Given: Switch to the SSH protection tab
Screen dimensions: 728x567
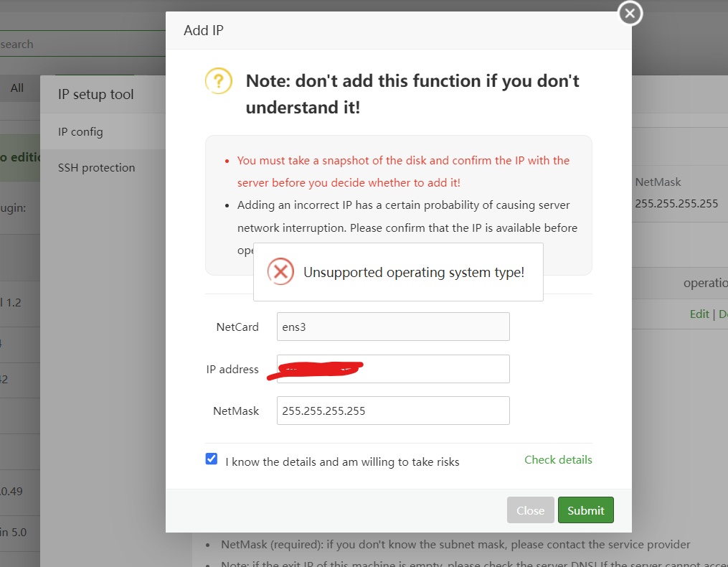Looking at the screenshot, I should (96, 168).
